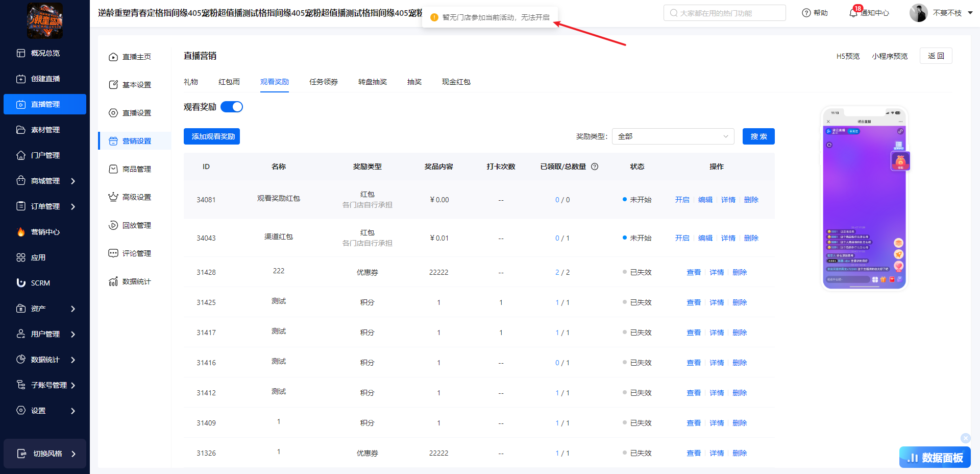The height and width of the screenshot is (474, 980).
Task: Open the user account dropdown arrow
Action: [970, 13]
